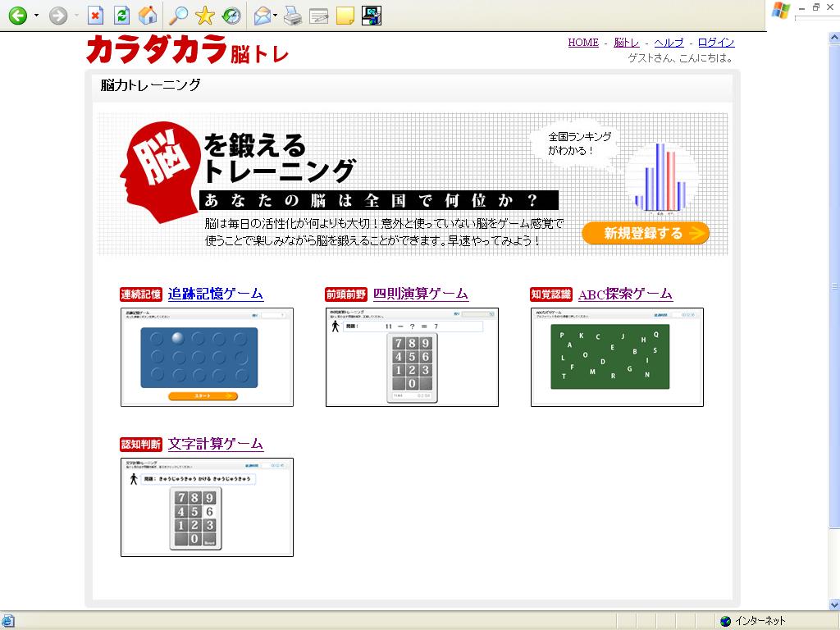840x630 pixels.
Task: Click the gray Forward arrow button
Action: [x=58, y=16]
